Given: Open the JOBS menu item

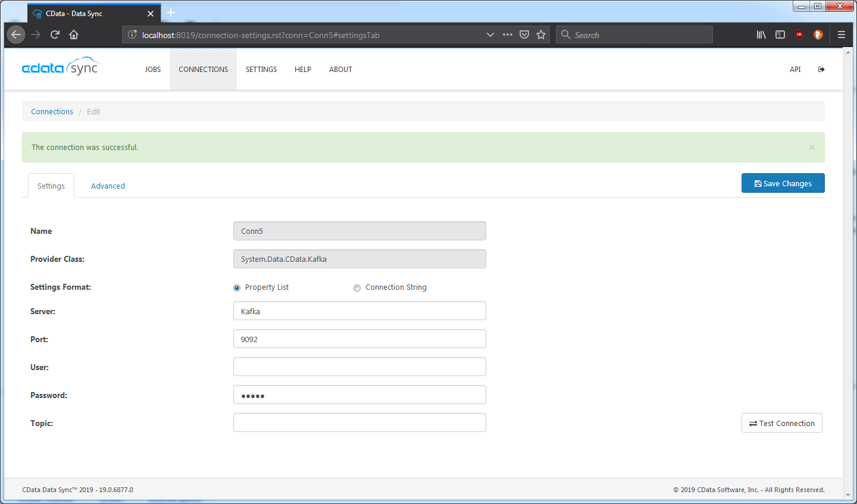Looking at the screenshot, I should tap(153, 70).
